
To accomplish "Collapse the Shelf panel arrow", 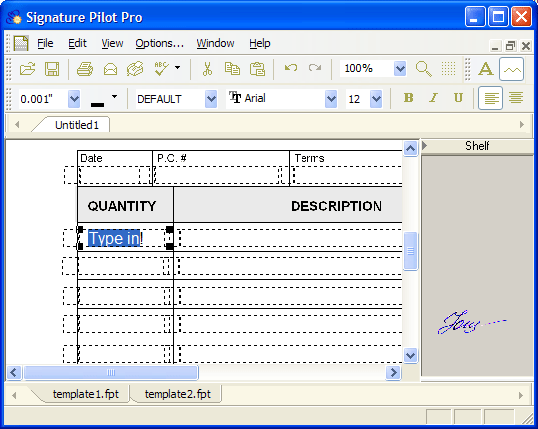I will coord(425,146).
